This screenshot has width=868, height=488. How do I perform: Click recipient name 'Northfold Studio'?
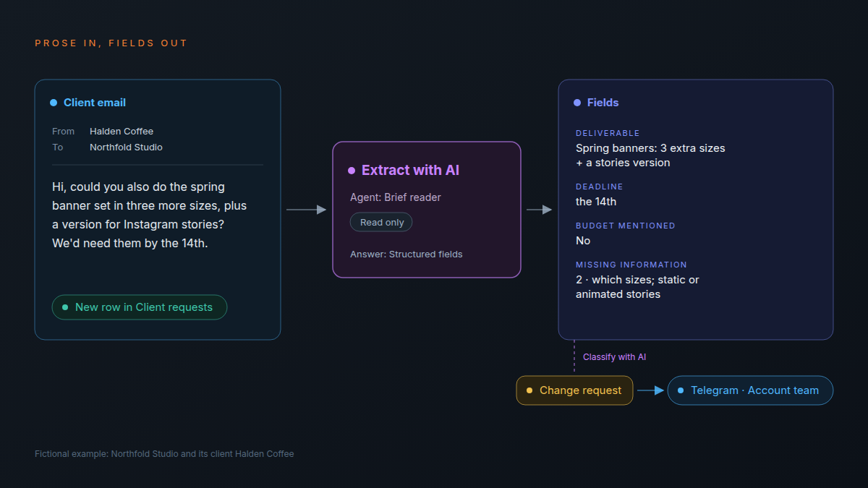pyautogui.click(x=126, y=147)
